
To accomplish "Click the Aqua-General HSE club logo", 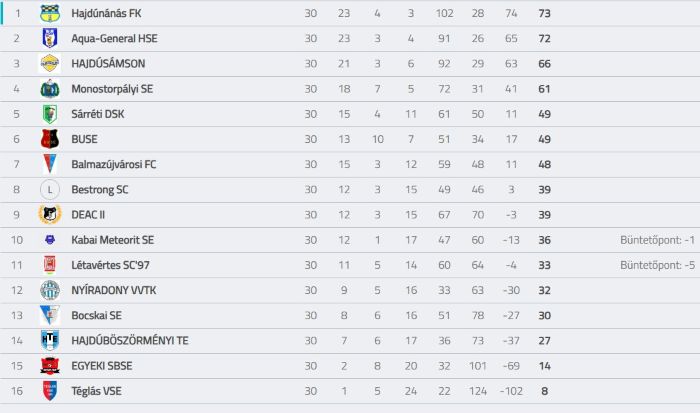I will point(50,38).
